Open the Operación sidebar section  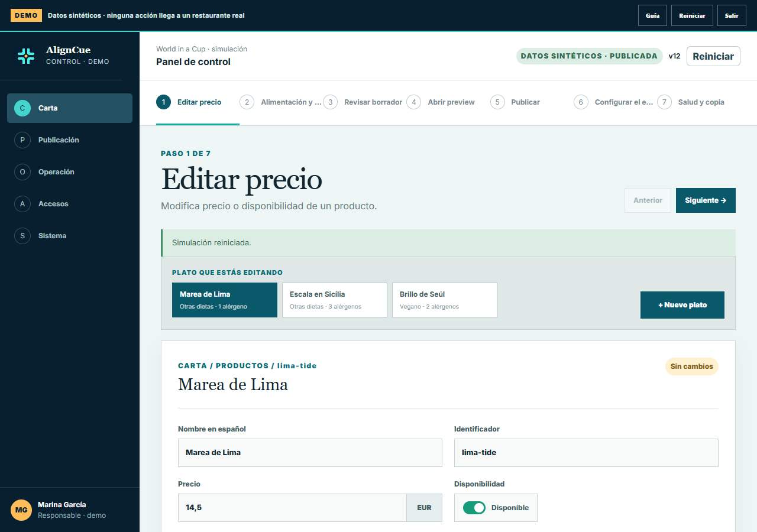70,172
